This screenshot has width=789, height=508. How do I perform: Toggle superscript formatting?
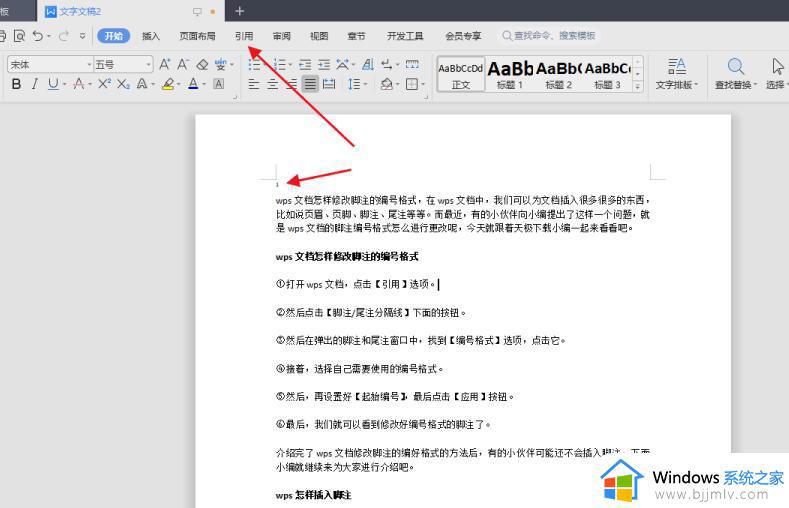pyautogui.click(x=104, y=83)
